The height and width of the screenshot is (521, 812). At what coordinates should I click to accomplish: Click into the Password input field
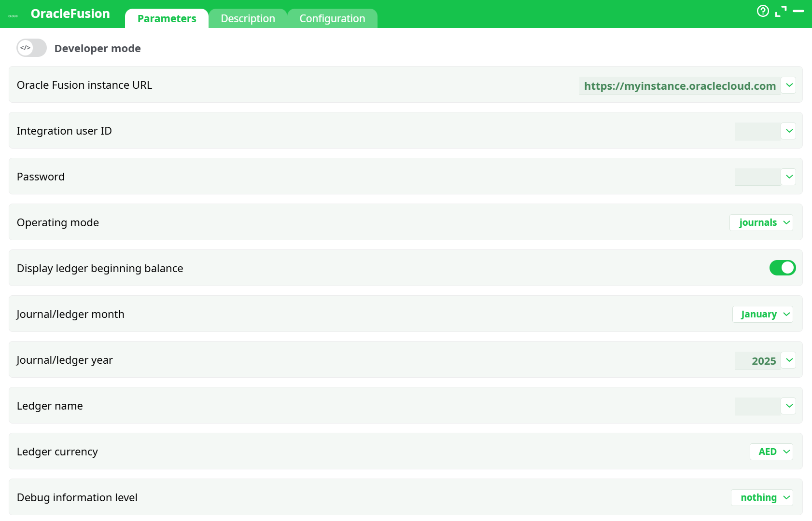click(x=757, y=177)
